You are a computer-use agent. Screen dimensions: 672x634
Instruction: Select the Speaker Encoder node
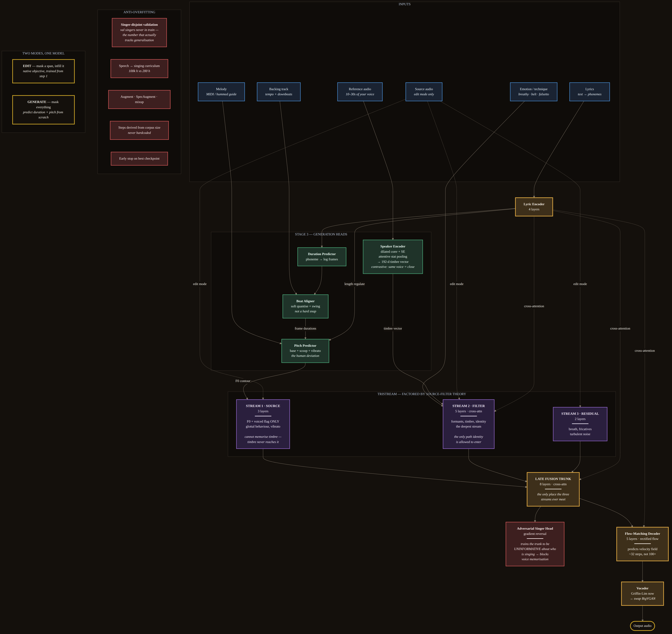393,257
